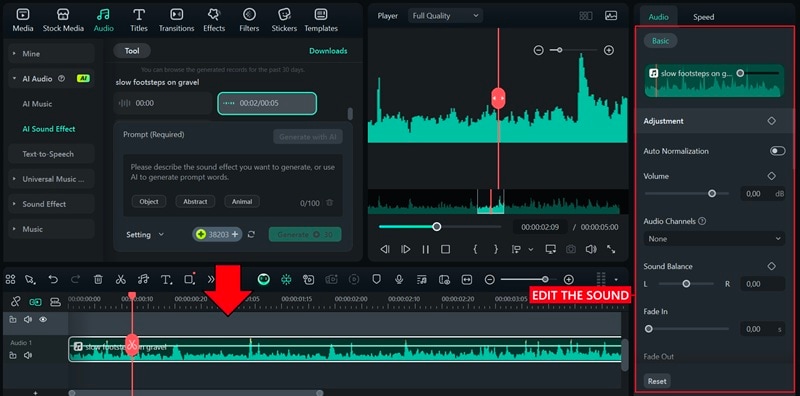Viewport: 800px width, 396px height.
Task: Select the slow footsteps on gravel clip
Action: tap(345, 349)
